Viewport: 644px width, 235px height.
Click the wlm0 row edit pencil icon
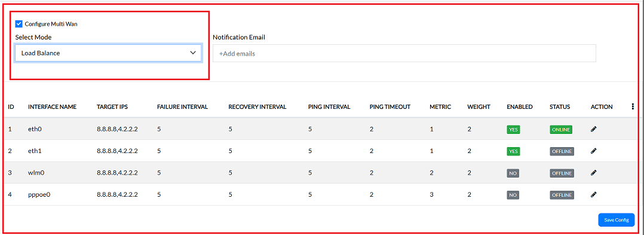(x=593, y=173)
